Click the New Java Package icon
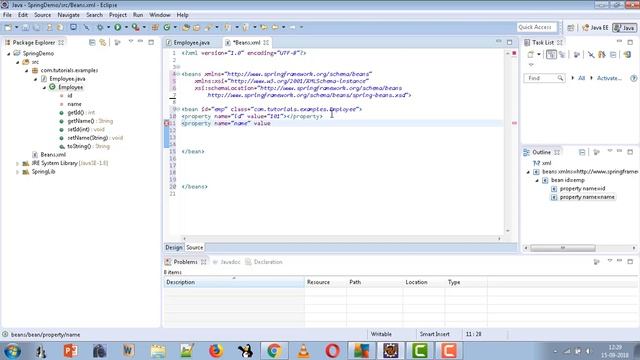 [155, 27]
